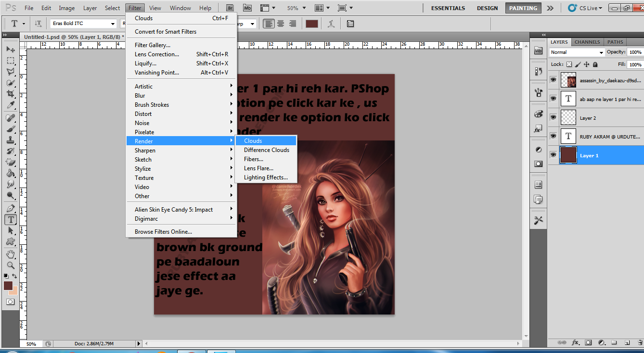Switch to the Essentials workspace

tap(448, 8)
